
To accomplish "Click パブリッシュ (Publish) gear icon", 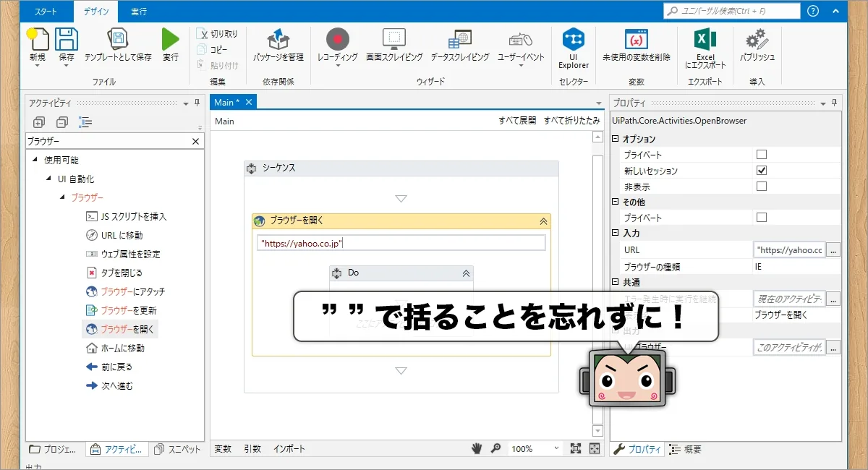I will (757, 39).
